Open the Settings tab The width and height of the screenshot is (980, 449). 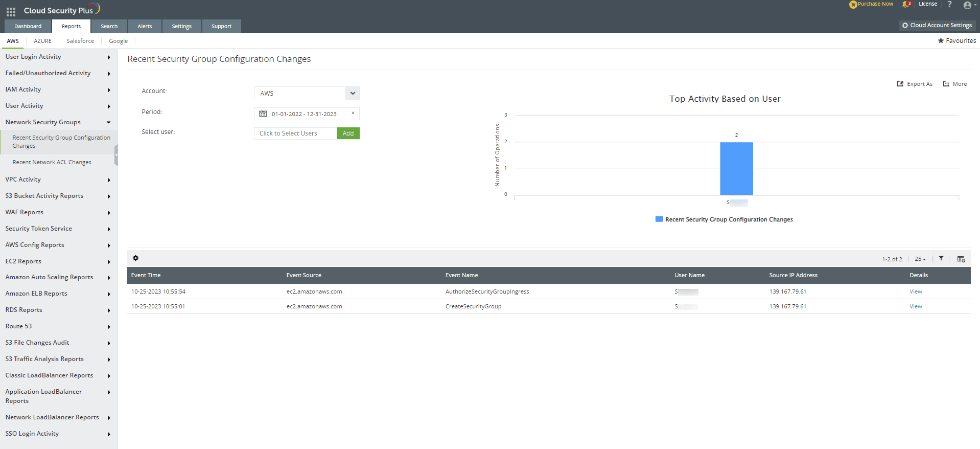click(x=181, y=26)
